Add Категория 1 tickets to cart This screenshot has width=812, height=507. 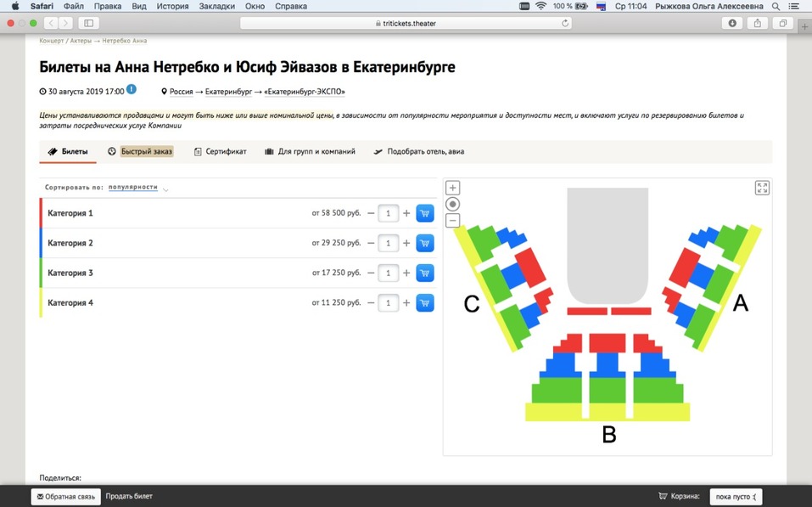point(425,213)
